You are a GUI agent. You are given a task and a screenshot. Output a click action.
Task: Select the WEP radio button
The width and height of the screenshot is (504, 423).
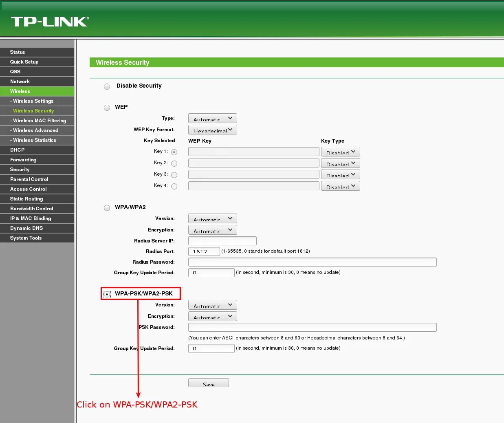pyautogui.click(x=107, y=108)
